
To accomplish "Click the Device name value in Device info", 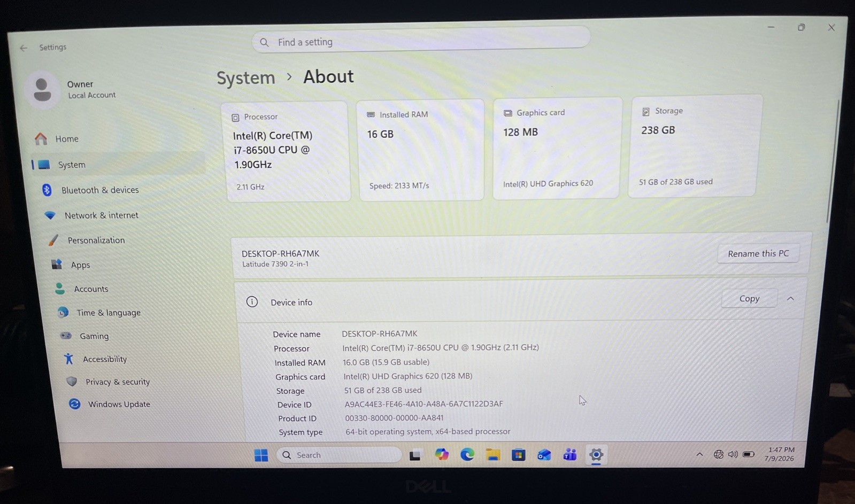I will coord(380,333).
